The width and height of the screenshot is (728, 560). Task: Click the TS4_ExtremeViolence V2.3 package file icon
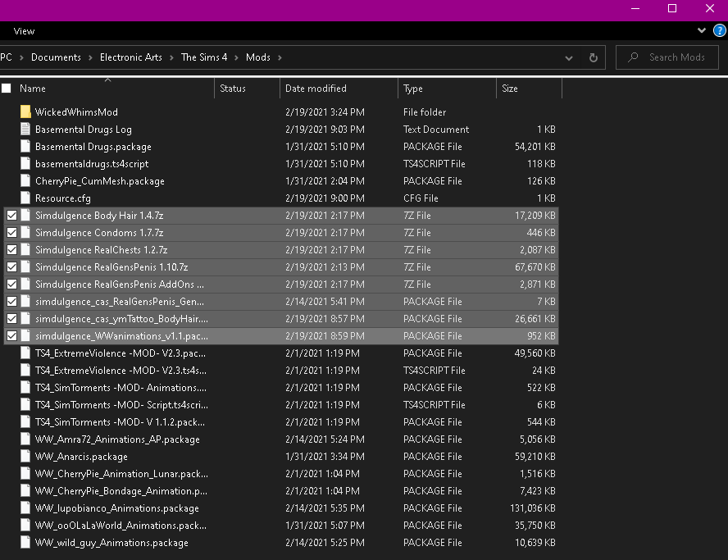click(x=26, y=353)
